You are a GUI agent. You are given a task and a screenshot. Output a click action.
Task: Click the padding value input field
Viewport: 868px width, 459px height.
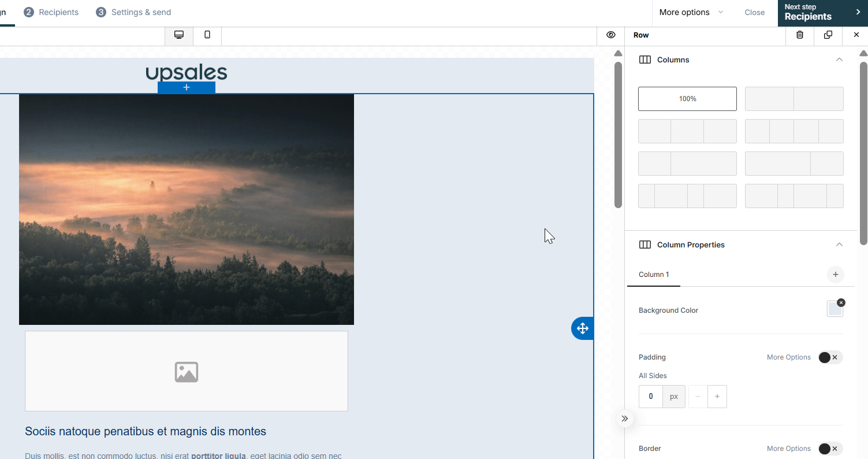(651, 397)
